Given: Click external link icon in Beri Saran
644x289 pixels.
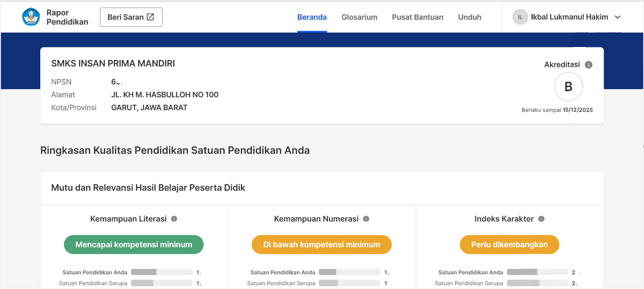Looking at the screenshot, I should coord(150,17).
